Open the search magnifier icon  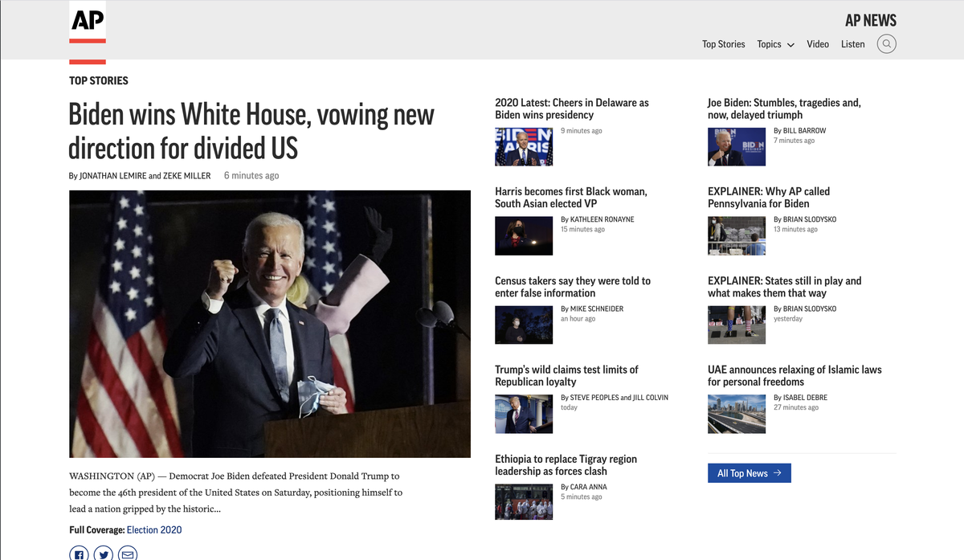coord(886,44)
